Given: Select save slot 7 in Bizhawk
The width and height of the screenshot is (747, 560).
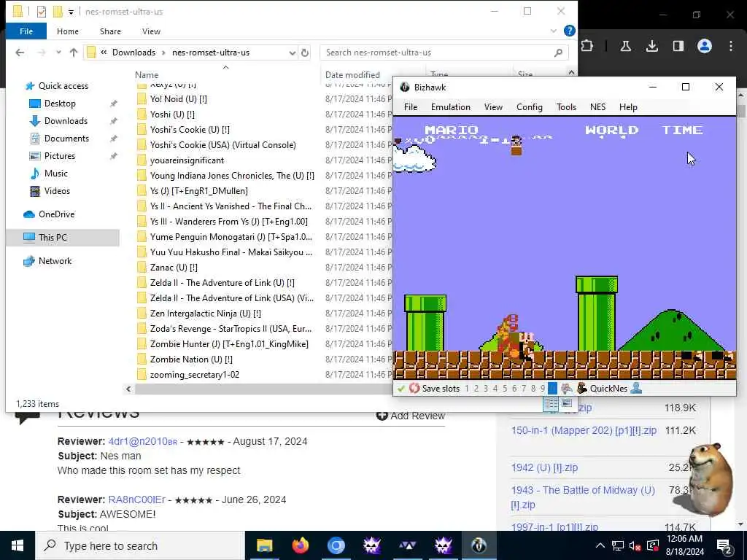Looking at the screenshot, I should coord(524,389).
